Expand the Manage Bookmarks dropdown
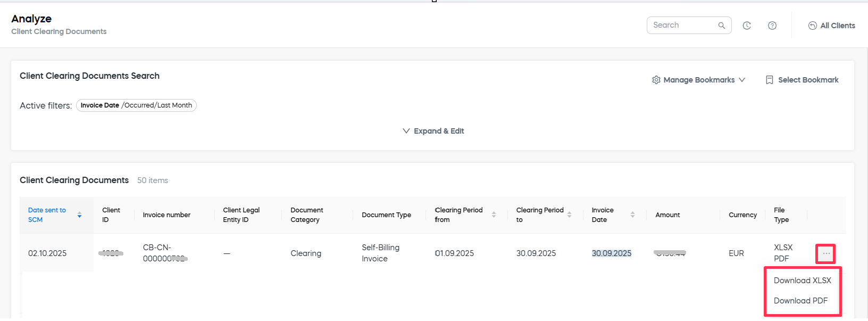 point(742,80)
